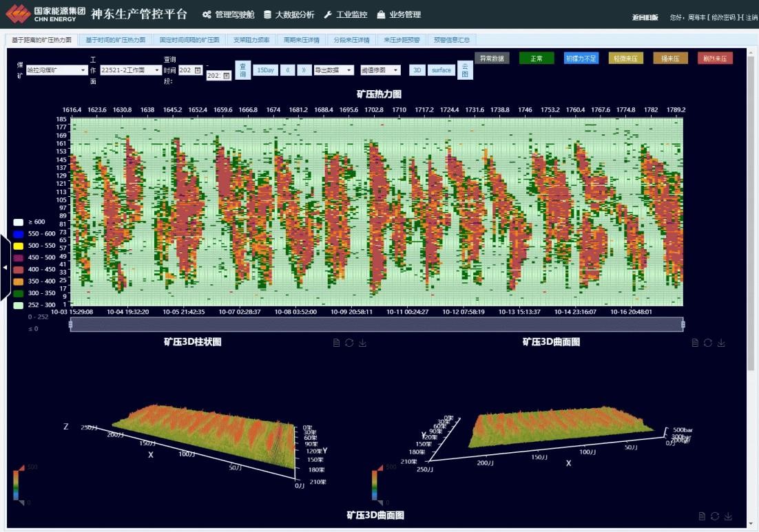The image size is (759, 532).
Task: Open the end date calendar icon
Action: [226, 76]
